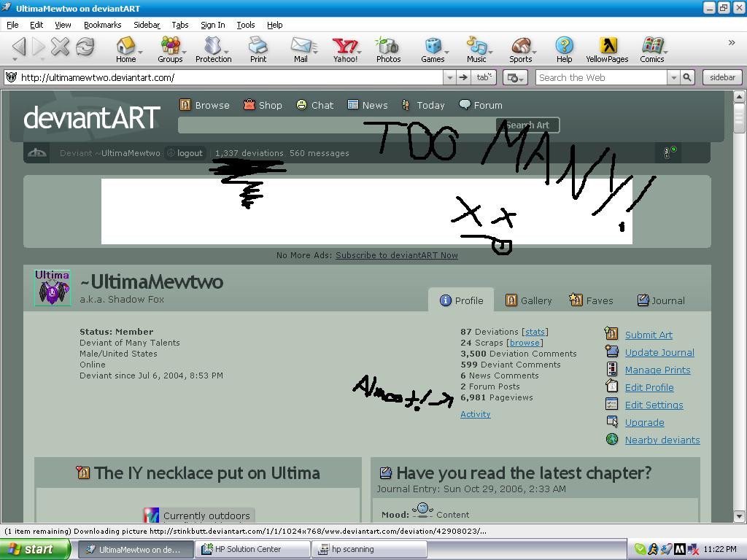
Task: Open the Sports toolbar icon
Action: pos(520,50)
